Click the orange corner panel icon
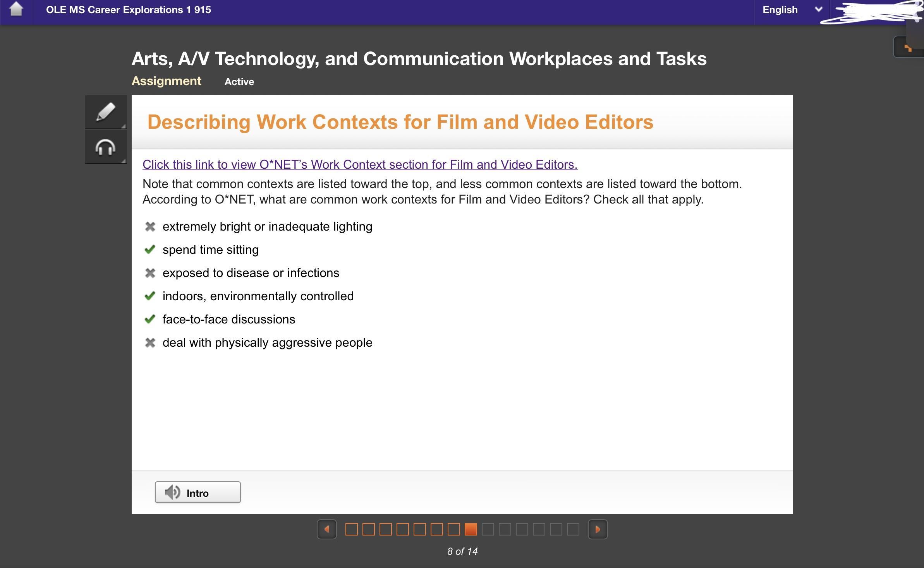 907,48
